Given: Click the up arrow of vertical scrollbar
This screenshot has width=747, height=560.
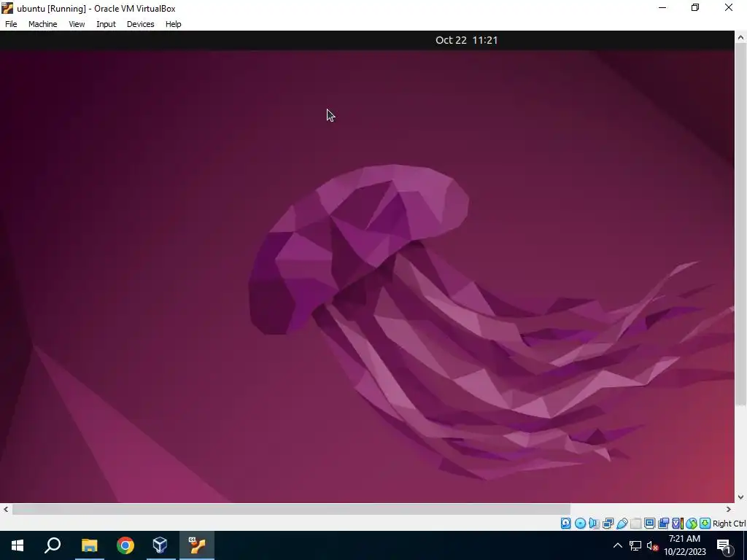Looking at the screenshot, I should (741, 37).
